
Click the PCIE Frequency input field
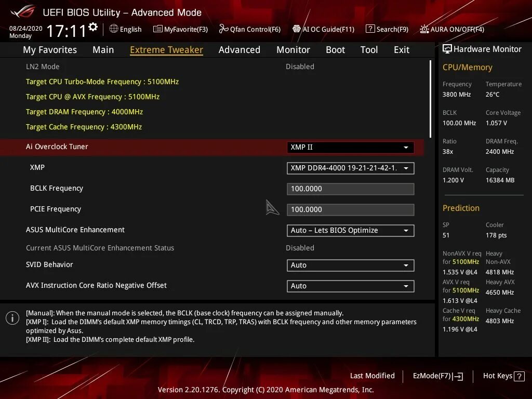point(350,210)
